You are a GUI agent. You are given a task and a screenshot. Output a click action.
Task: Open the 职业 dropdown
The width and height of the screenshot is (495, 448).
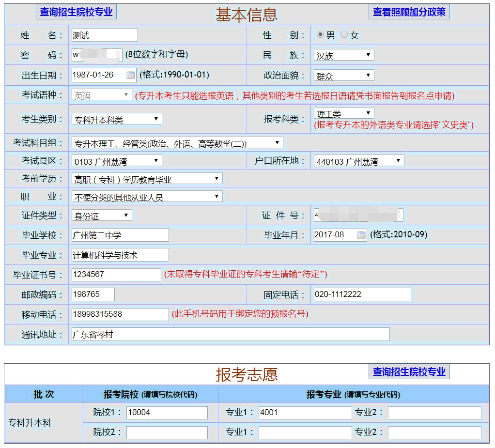[x=147, y=197]
